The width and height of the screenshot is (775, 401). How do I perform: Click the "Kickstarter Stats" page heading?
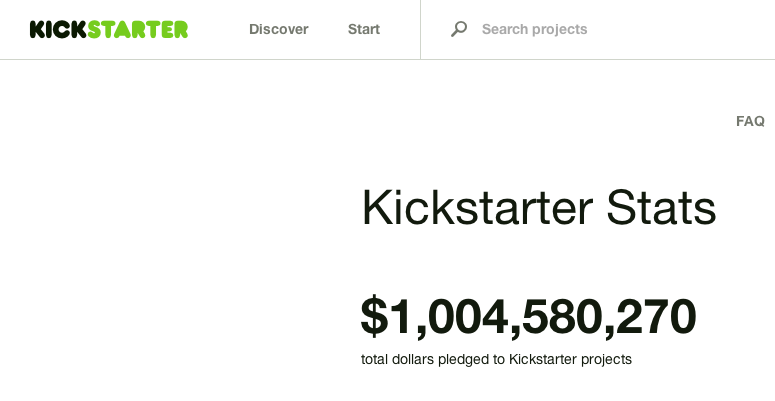pyautogui.click(x=538, y=209)
